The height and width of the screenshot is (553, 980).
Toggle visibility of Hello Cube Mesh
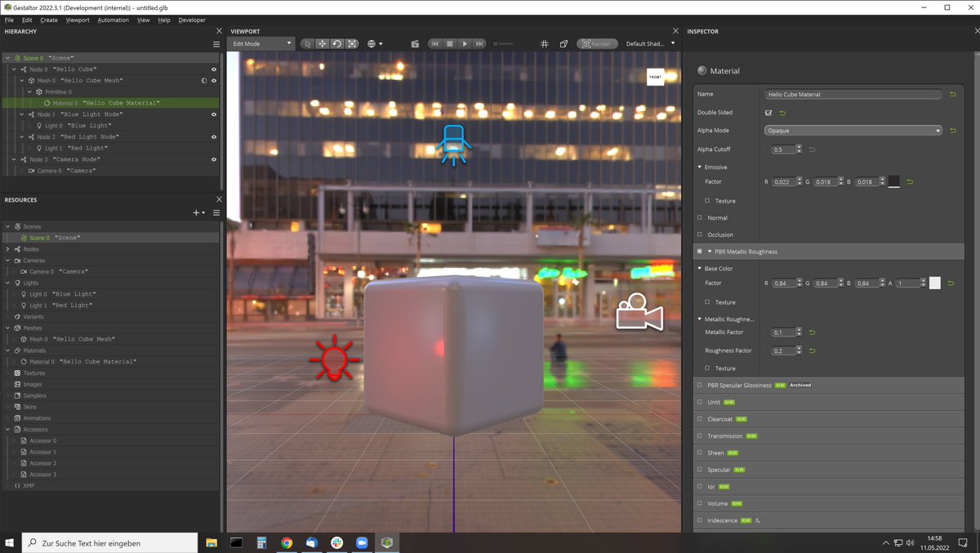[x=214, y=81]
